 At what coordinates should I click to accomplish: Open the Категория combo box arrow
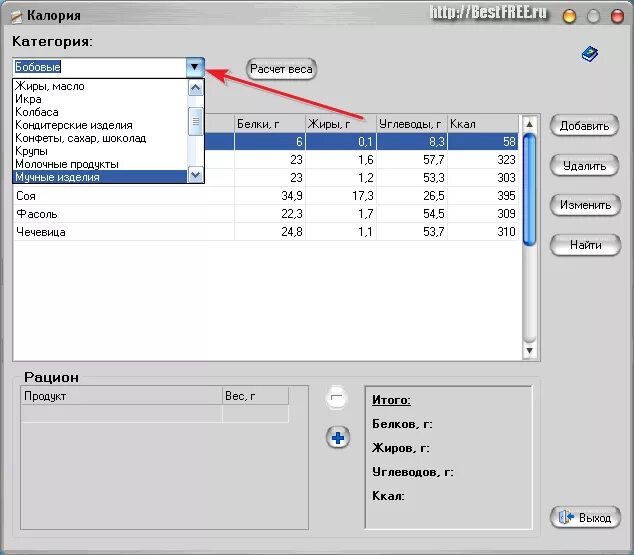[195, 67]
